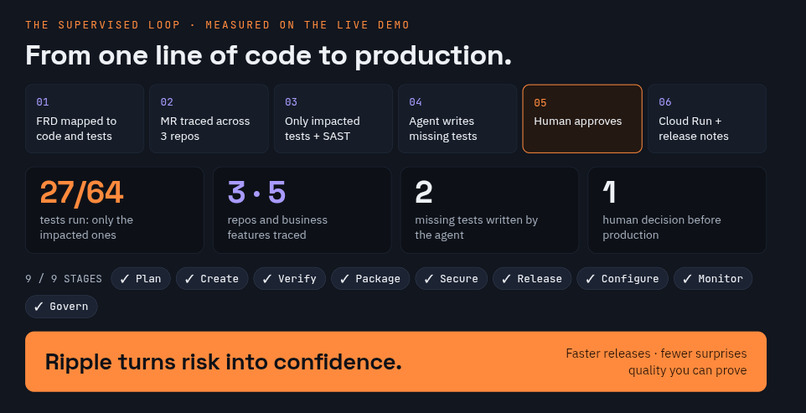Screen dimensions: 806x413
Task: Click The Supervised Loop subtitle text
Action: 217,25
